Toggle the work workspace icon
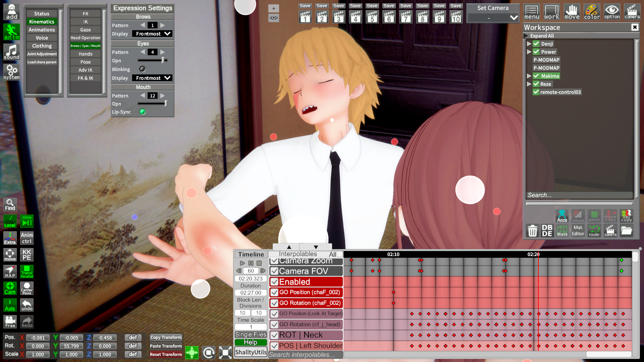 point(552,12)
